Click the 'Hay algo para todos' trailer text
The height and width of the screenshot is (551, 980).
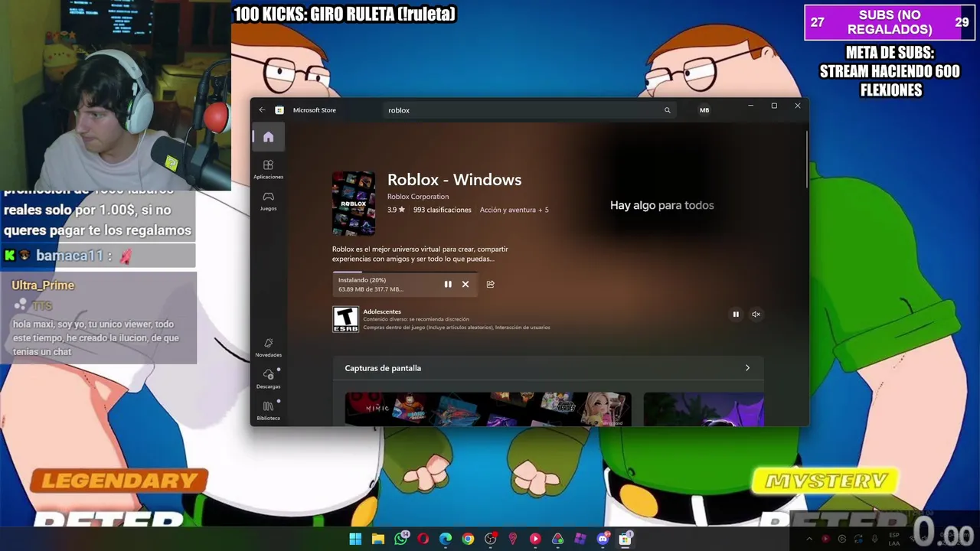(x=661, y=205)
